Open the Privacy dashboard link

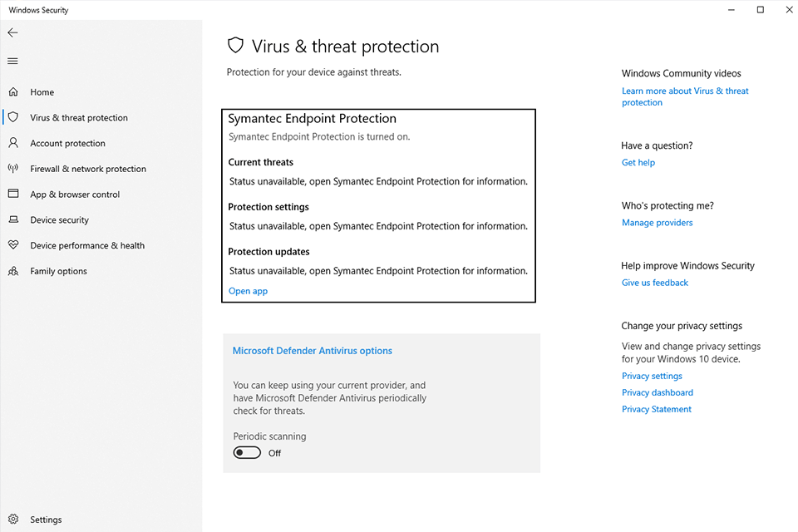[657, 392]
